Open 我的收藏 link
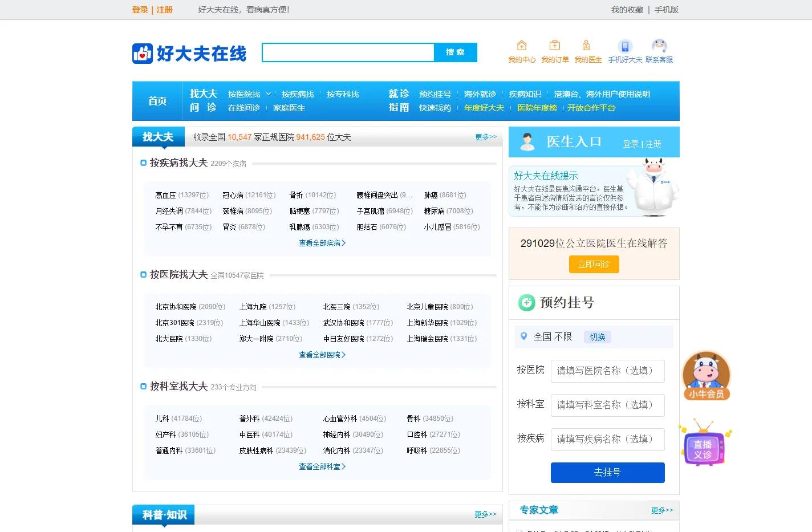 pyautogui.click(x=627, y=10)
